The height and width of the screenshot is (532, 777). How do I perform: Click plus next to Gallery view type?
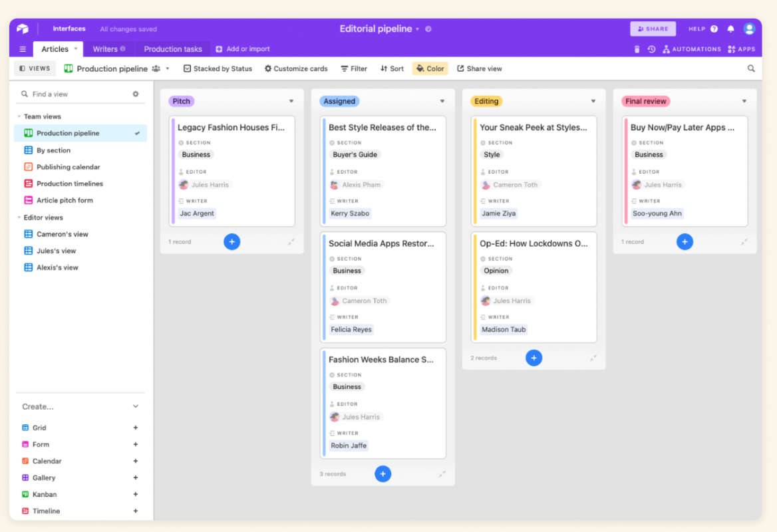coord(135,477)
